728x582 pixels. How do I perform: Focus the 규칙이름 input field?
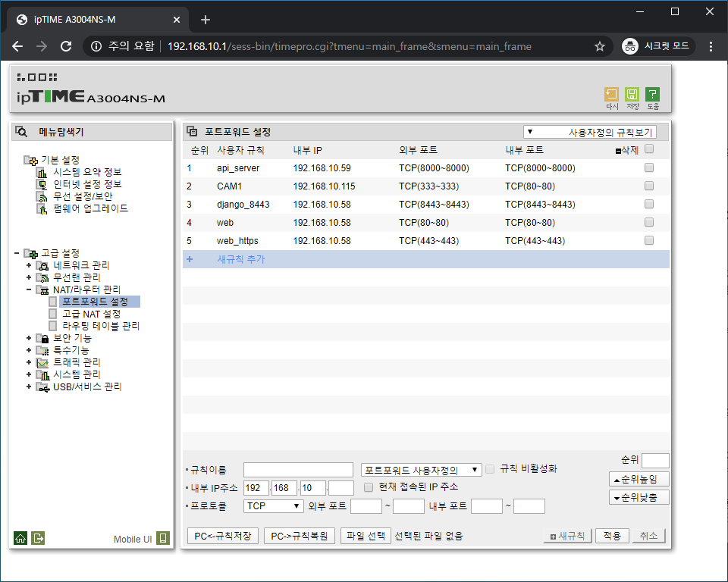pyautogui.click(x=298, y=470)
